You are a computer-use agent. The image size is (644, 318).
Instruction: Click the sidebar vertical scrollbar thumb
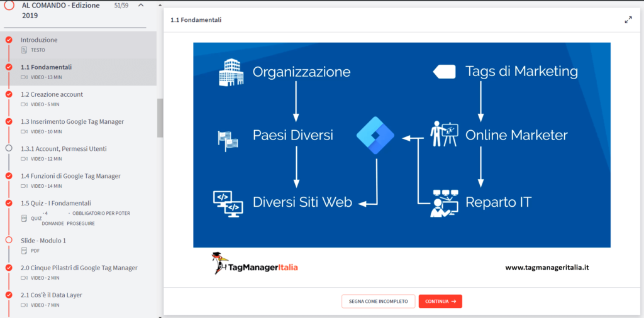[x=160, y=118]
